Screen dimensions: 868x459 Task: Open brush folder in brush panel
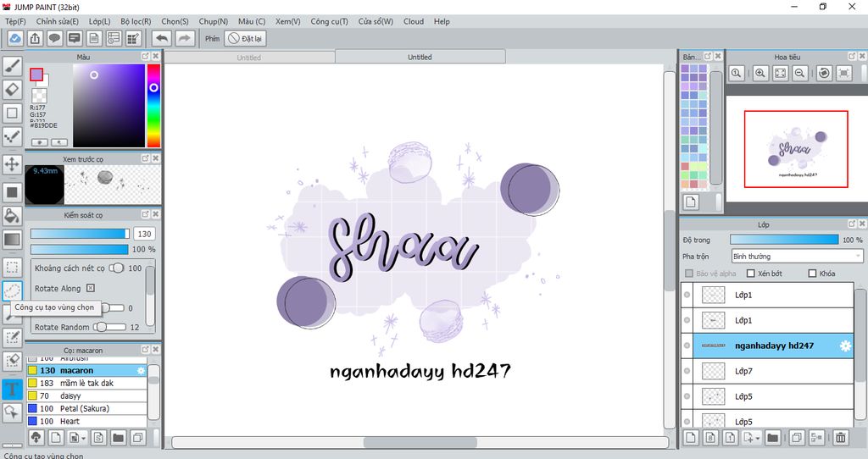click(118, 438)
